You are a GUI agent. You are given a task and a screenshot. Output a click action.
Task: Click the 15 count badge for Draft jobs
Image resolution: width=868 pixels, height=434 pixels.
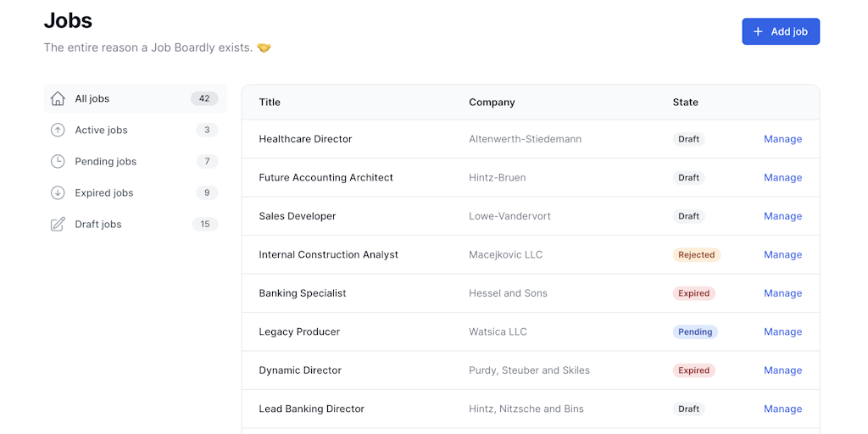click(x=205, y=224)
